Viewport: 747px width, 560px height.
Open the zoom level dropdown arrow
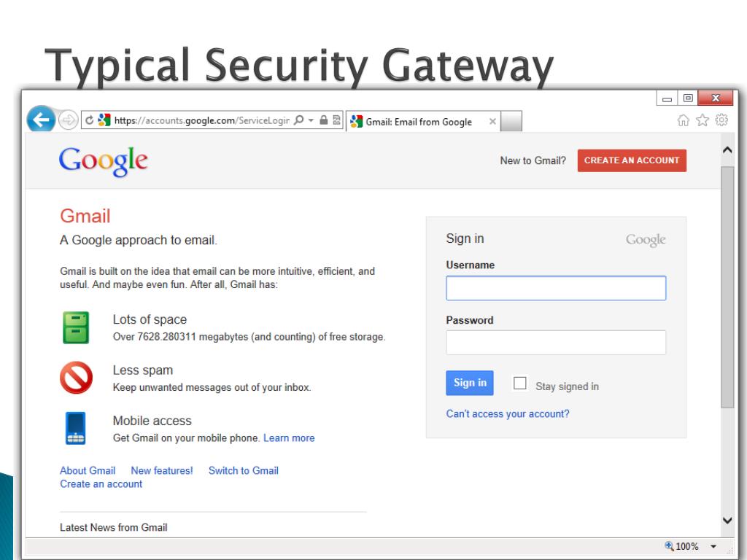tap(713, 546)
